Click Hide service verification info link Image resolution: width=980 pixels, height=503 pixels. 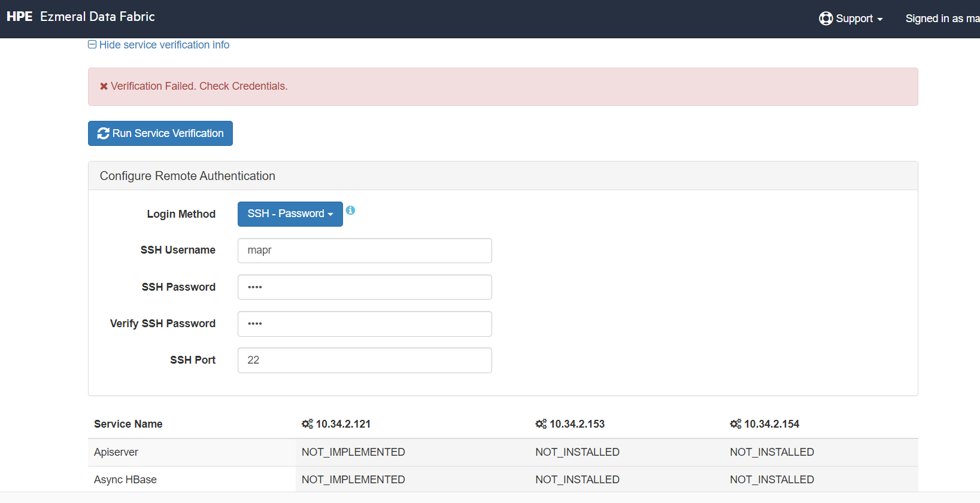tap(159, 45)
